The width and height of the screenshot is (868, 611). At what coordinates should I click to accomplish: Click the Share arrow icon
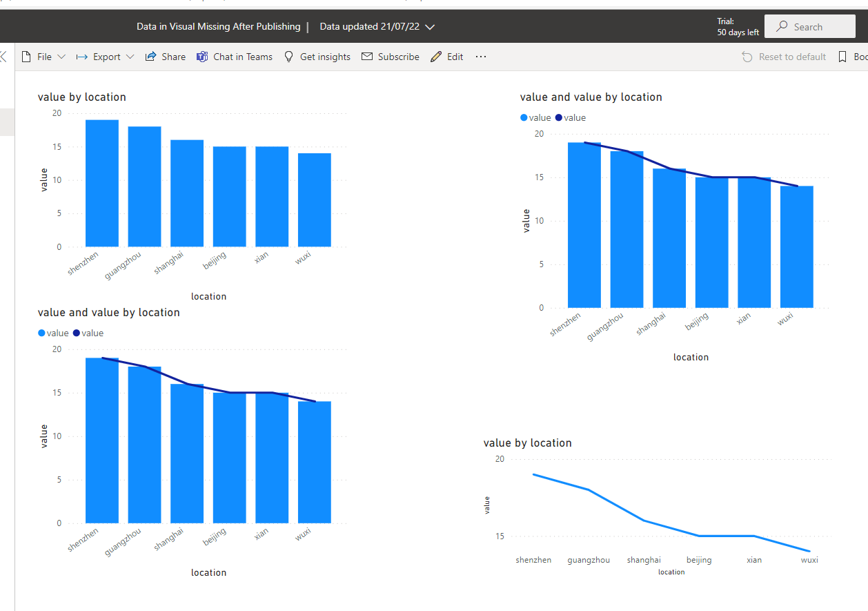tap(150, 57)
